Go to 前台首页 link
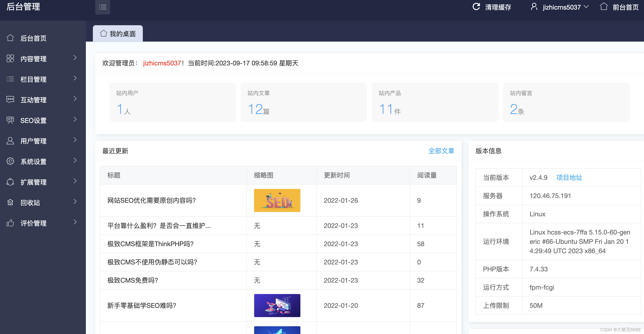 point(626,7)
